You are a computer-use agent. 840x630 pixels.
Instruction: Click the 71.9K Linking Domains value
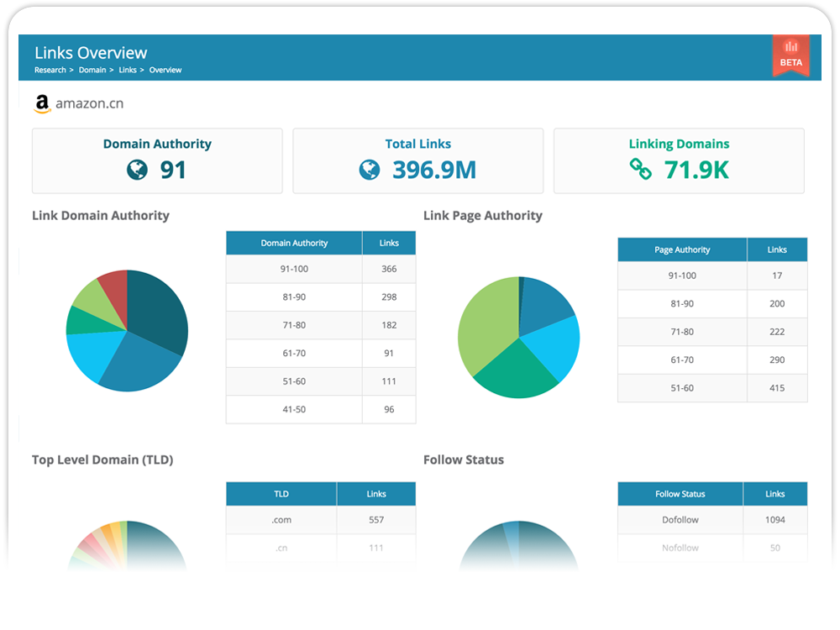(x=696, y=171)
